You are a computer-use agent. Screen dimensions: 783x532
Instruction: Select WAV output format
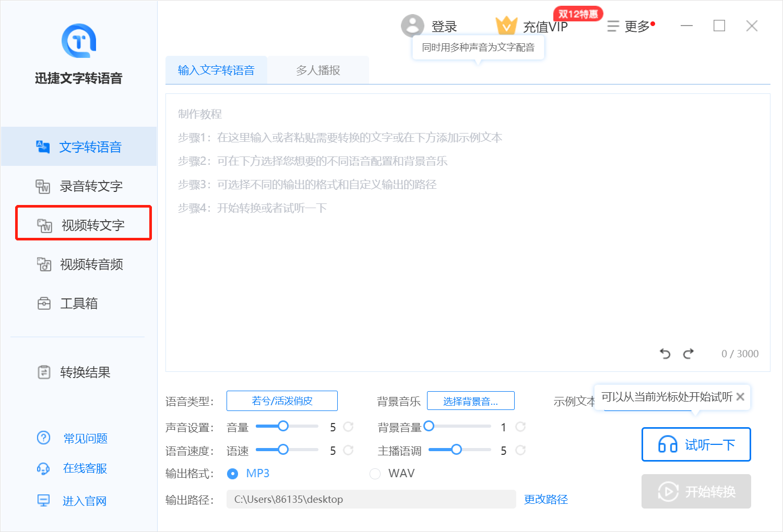pos(393,474)
